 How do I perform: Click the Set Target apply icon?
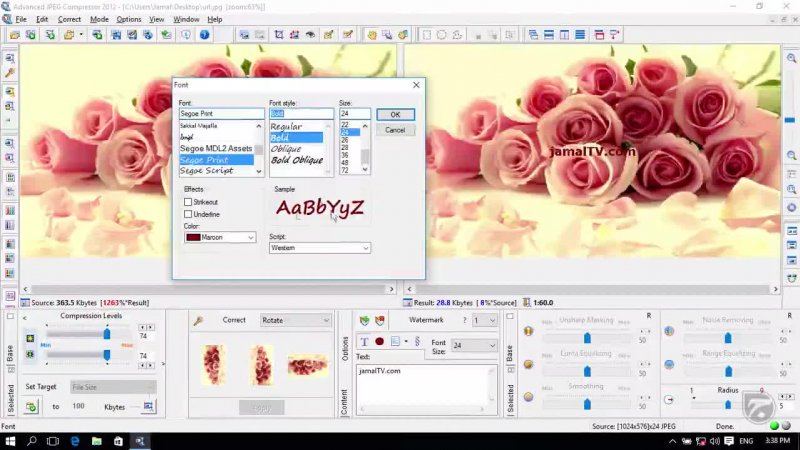[x=31, y=406]
